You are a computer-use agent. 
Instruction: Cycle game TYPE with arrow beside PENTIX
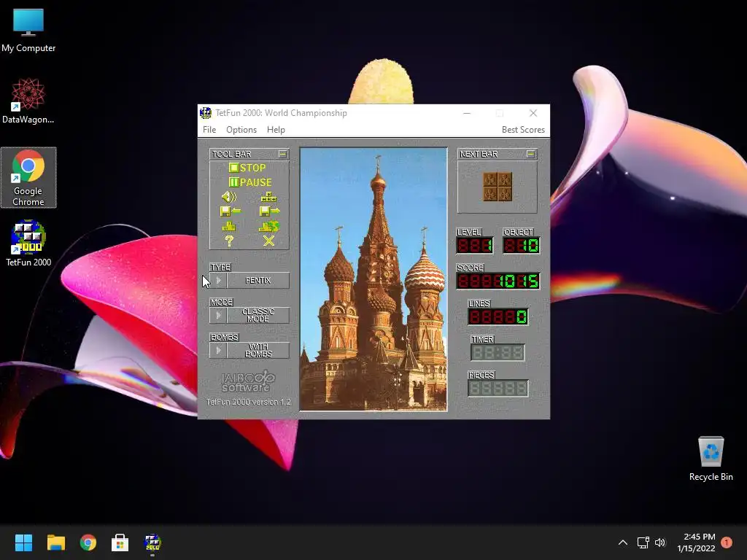point(218,281)
